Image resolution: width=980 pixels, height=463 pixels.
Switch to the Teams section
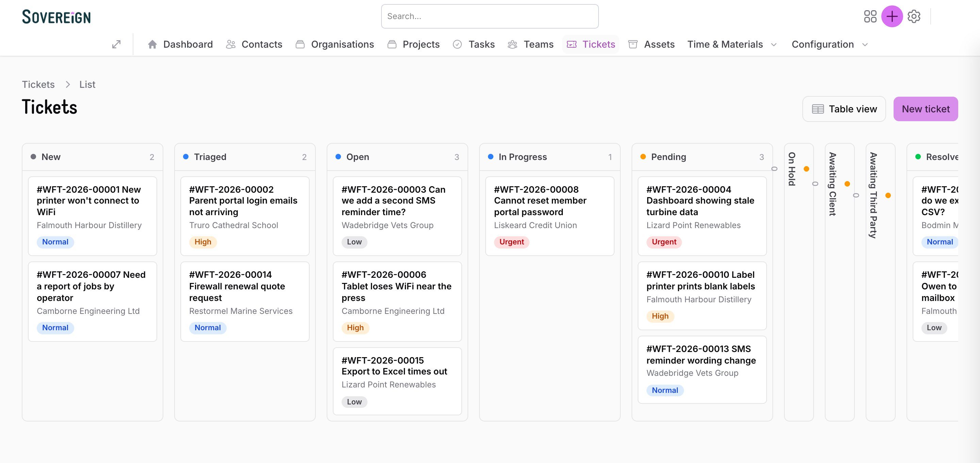[x=530, y=45]
